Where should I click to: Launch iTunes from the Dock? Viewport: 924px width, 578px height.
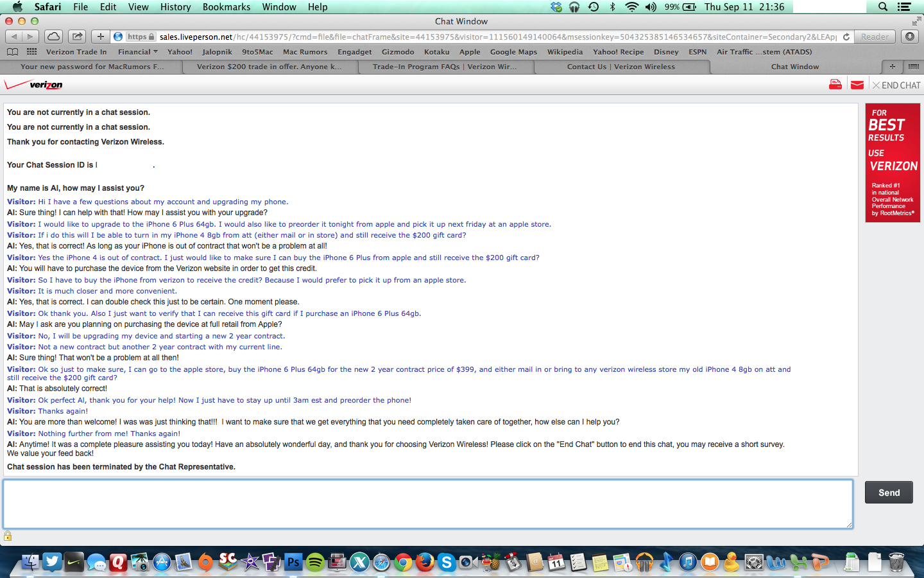point(688,563)
